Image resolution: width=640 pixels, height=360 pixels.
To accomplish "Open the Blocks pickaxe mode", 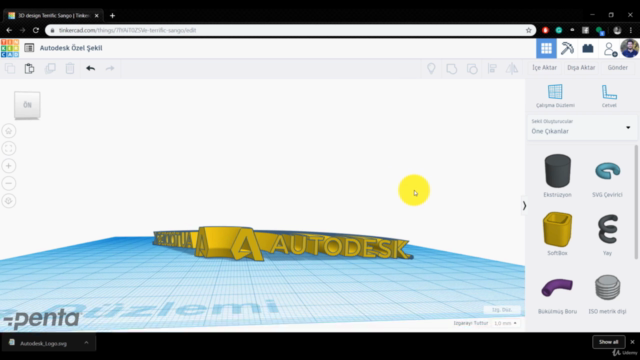I will (x=567, y=49).
